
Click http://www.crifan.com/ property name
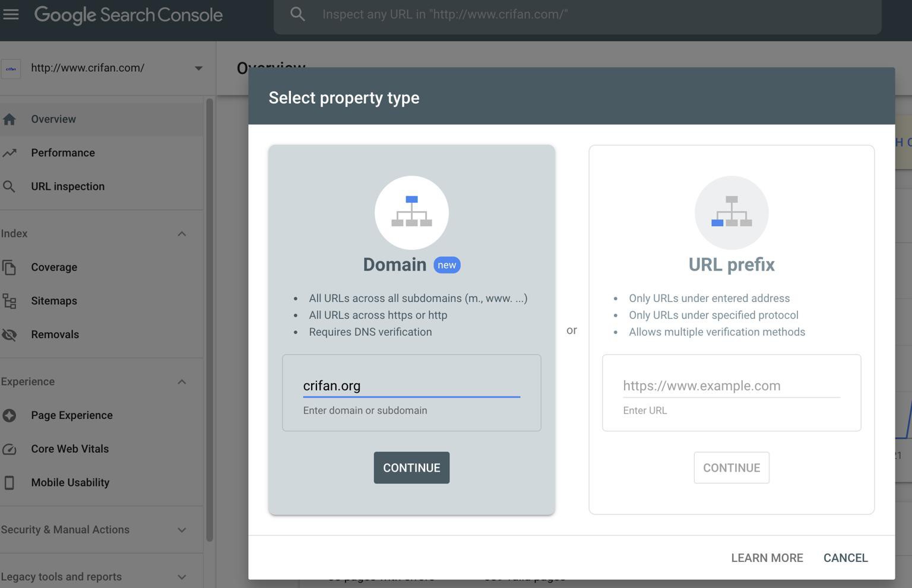pos(88,68)
